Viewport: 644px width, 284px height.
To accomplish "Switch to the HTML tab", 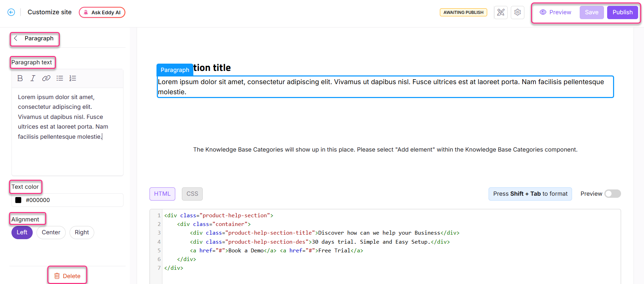I will point(162,194).
